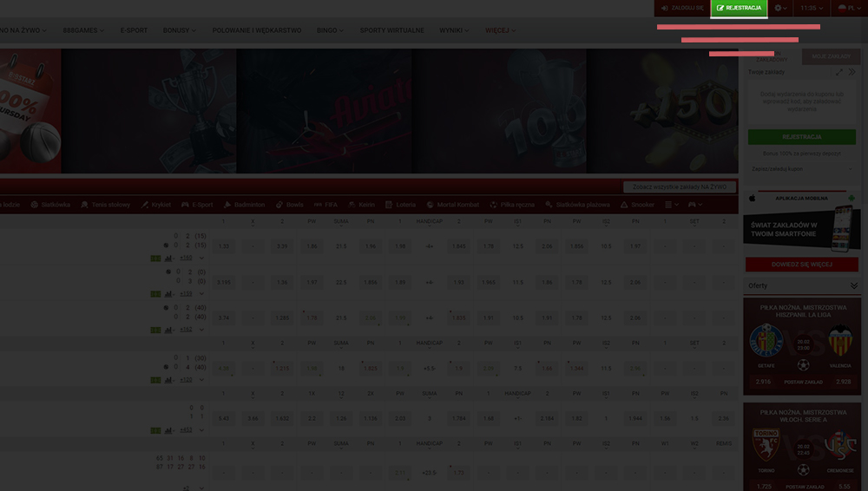Click POSTAW ZAKŁAD for Getafe-Valencia
This screenshot has height=491, width=868.
tap(803, 382)
